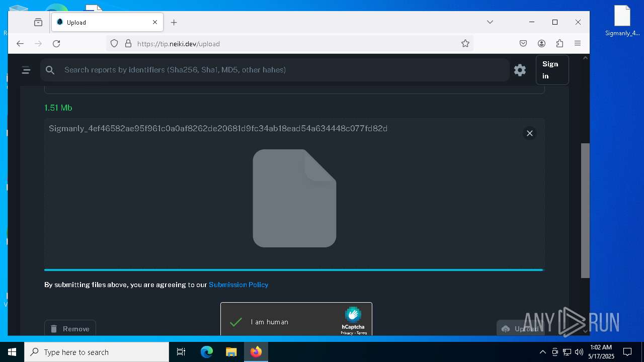
Task: Launch Microsoft Edge from taskbar
Action: click(x=207, y=352)
